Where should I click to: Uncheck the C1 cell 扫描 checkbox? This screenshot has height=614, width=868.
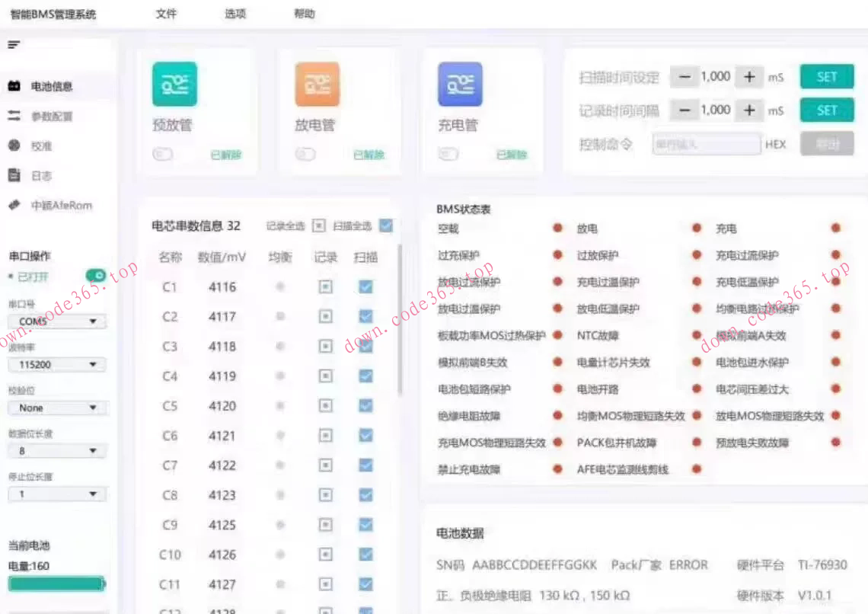click(364, 287)
